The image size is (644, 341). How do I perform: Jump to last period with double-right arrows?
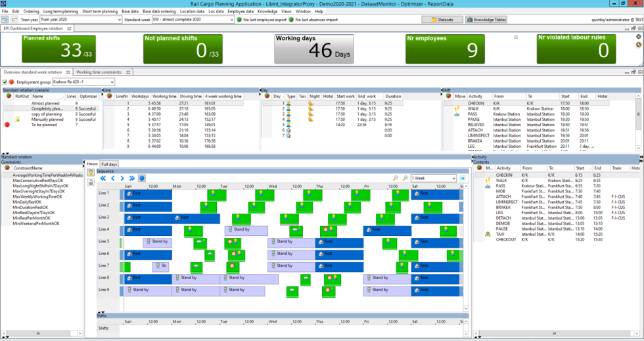click(x=132, y=178)
